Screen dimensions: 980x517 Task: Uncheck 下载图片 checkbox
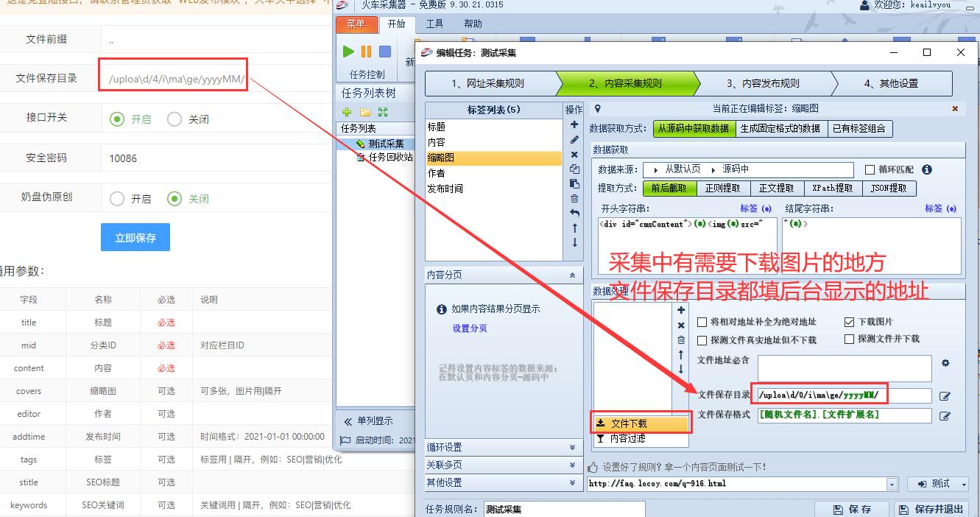coord(849,322)
